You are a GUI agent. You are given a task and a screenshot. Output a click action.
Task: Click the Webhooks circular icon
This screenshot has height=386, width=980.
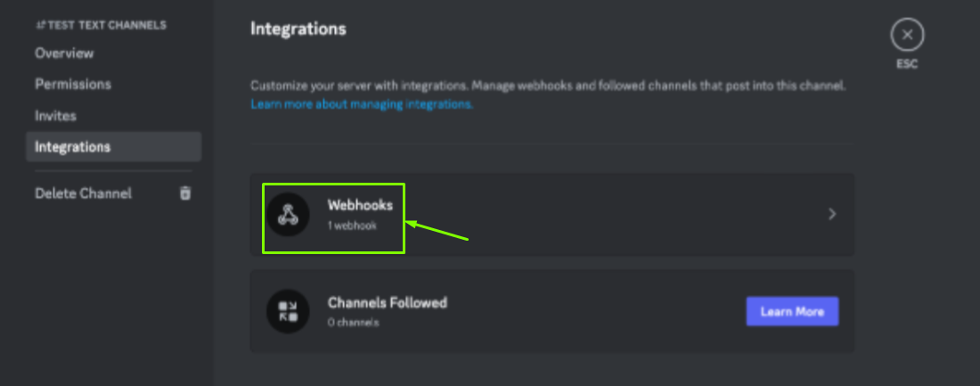288,215
